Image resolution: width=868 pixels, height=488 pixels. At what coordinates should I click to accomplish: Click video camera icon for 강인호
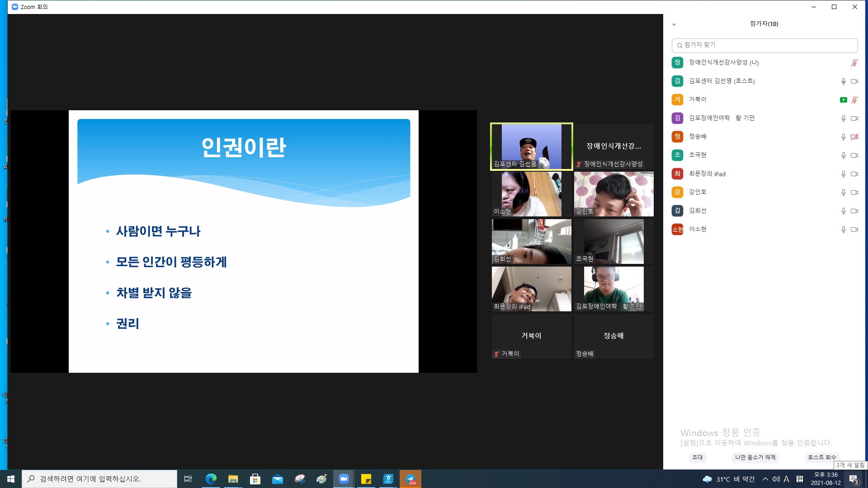854,192
